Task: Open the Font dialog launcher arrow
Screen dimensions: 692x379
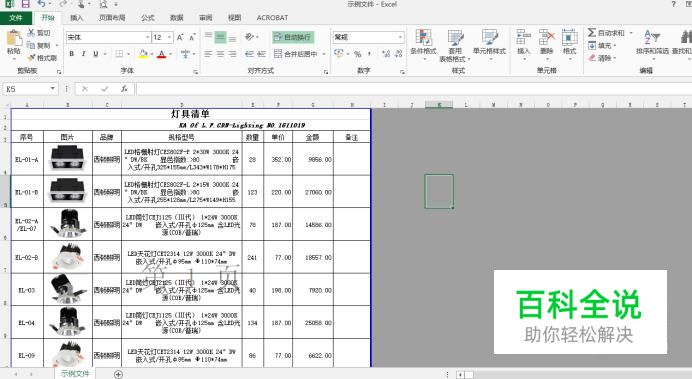Action: click(x=195, y=71)
